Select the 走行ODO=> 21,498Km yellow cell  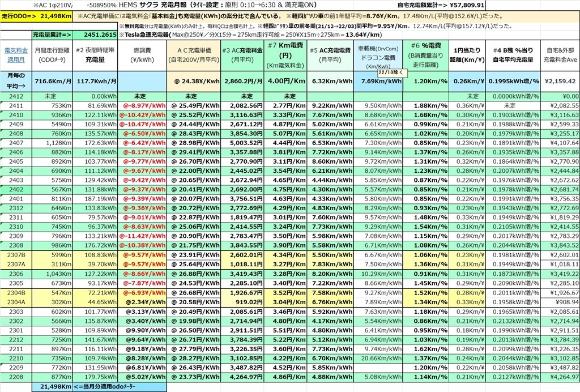click(36, 16)
